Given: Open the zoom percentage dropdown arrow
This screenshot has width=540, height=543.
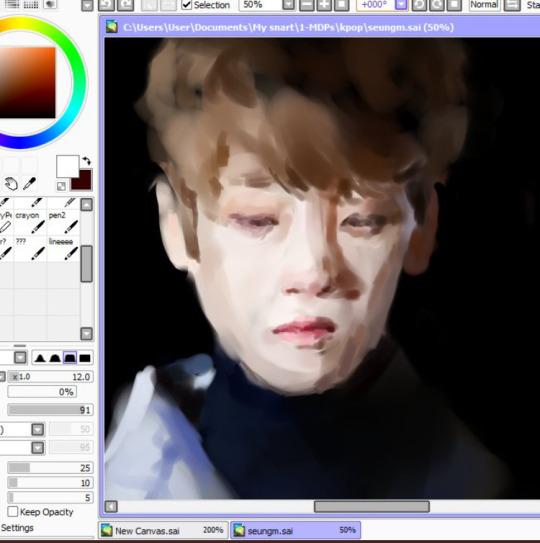Looking at the screenshot, I should (x=288, y=5).
